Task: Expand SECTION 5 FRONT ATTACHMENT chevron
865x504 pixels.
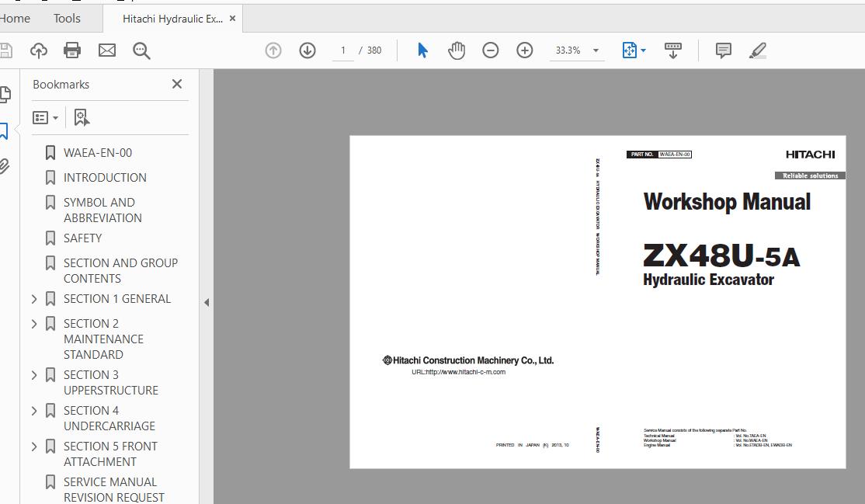Action: [x=34, y=447]
